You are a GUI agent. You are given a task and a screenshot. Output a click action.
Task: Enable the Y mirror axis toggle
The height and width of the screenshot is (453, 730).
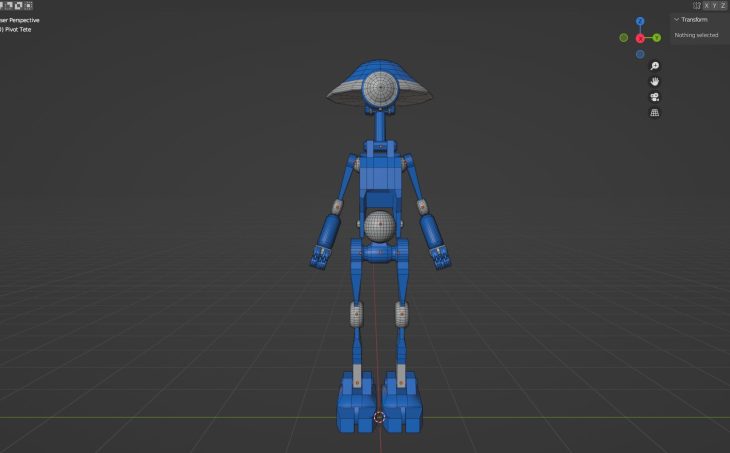pos(715,5)
